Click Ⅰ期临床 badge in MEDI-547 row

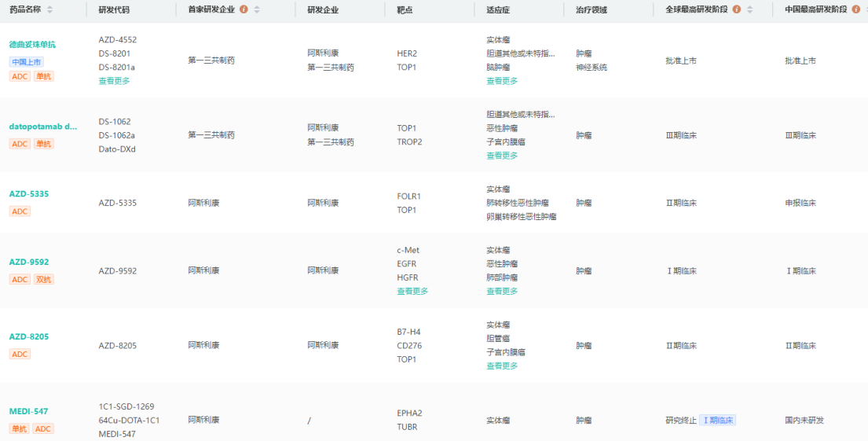tap(717, 421)
